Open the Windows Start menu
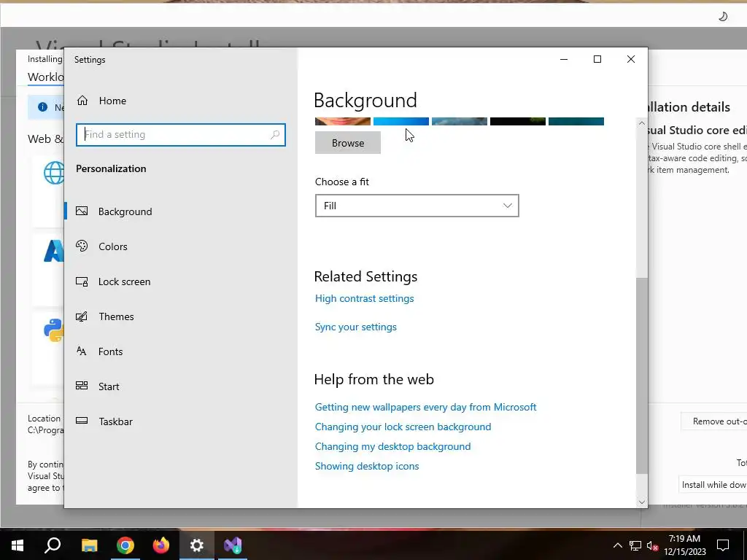Viewport: 747px width, 560px height. pos(18,545)
